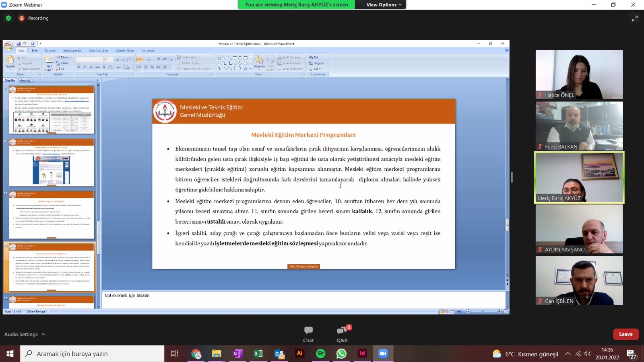Open the Q&A panel
Screen dimensions: 644x362
pyautogui.click(x=342, y=334)
